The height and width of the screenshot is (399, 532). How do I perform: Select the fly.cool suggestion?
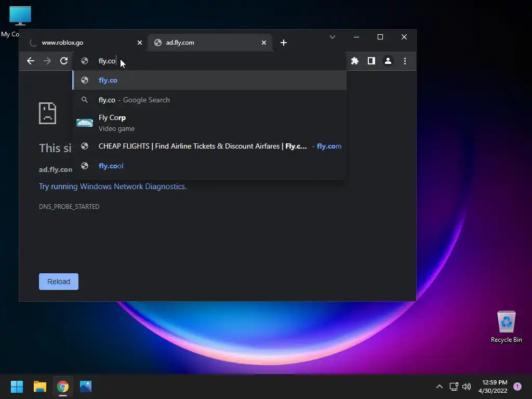pos(210,166)
